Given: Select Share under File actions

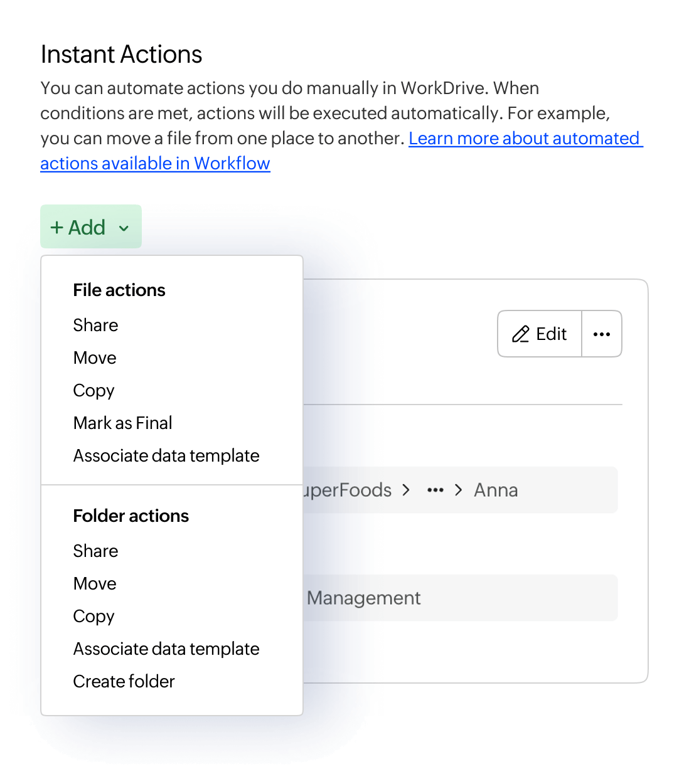Looking at the screenshot, I should point(95,325).
